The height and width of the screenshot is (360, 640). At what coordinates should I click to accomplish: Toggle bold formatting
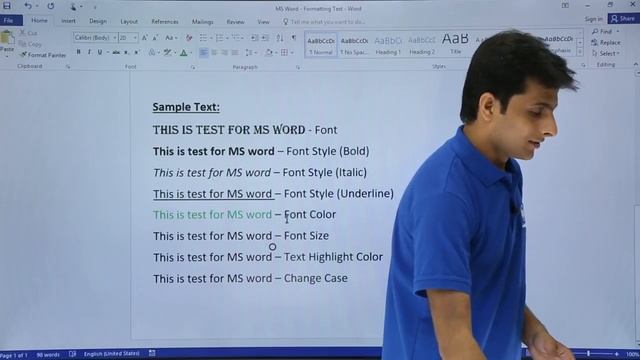click(x=78, y=52)
